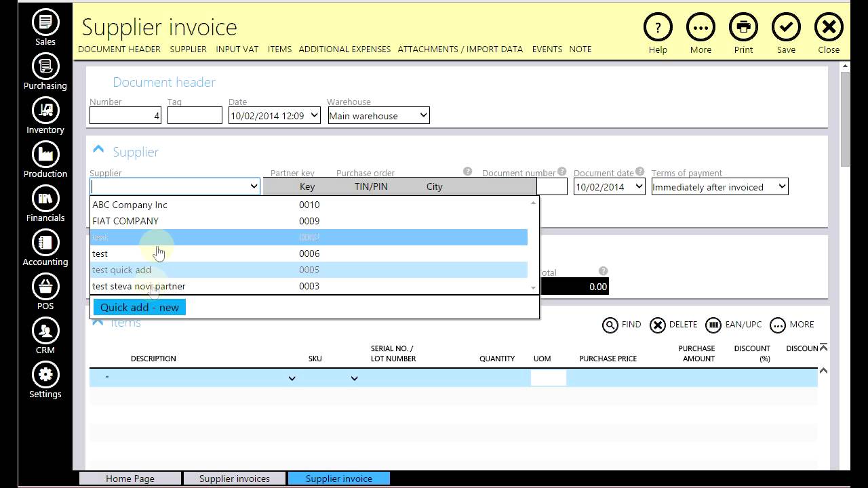868x488 pixels.
Task: Print the supplier invoice
Action: (743, 28)
